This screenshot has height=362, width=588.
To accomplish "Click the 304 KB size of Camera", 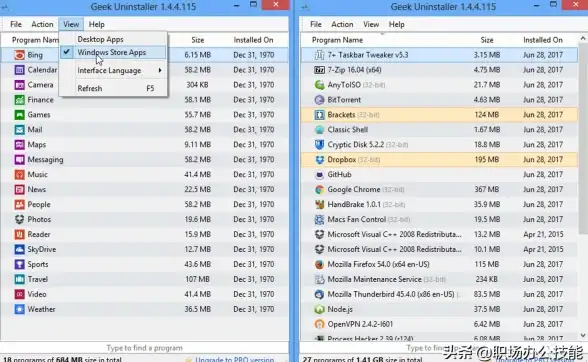I will (197, 85).
